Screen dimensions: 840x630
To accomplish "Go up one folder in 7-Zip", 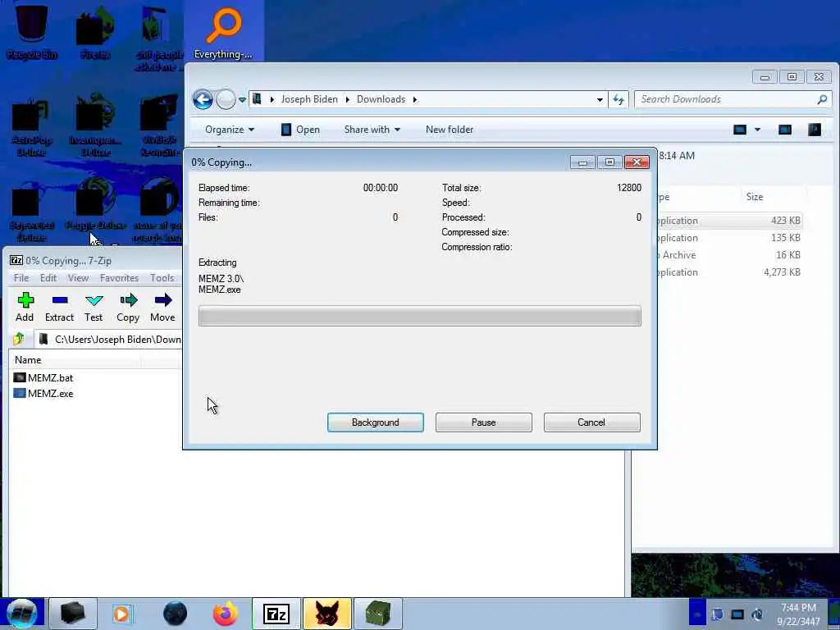I will (19, 339).
